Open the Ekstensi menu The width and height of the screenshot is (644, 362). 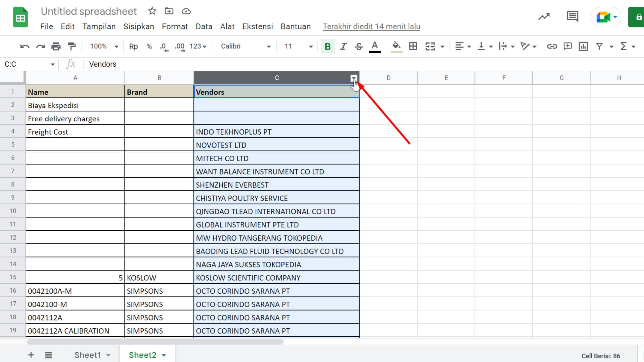258,26
